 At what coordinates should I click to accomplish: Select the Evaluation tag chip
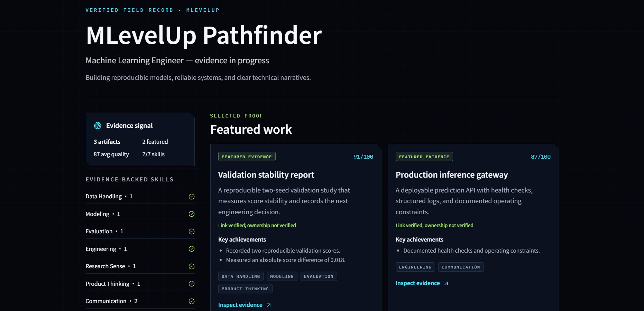pyautogui.click(x=319, y=276)
